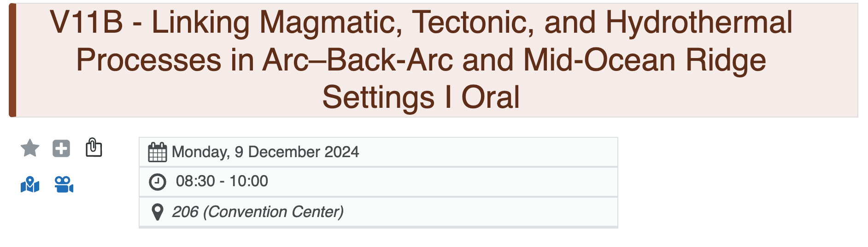Screen dimensions: 868x247
Task: Click Arc–Back-Arc in the session title
Action: [x=358, y=60]
